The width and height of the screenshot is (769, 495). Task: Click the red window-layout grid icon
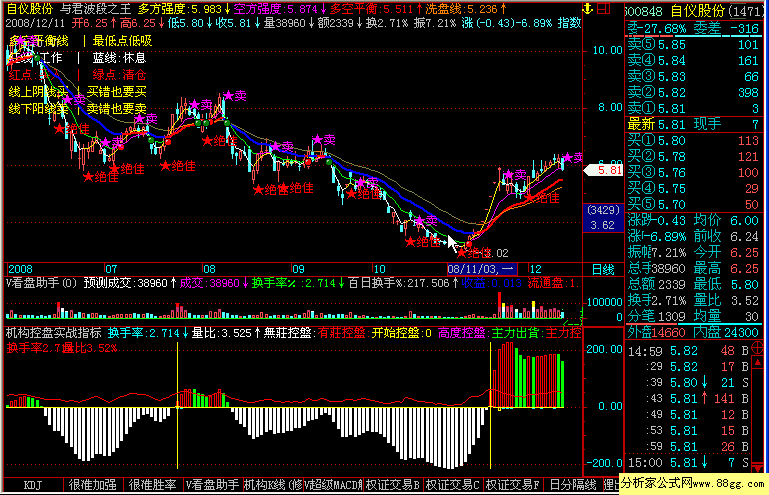[x=604, y=8]
